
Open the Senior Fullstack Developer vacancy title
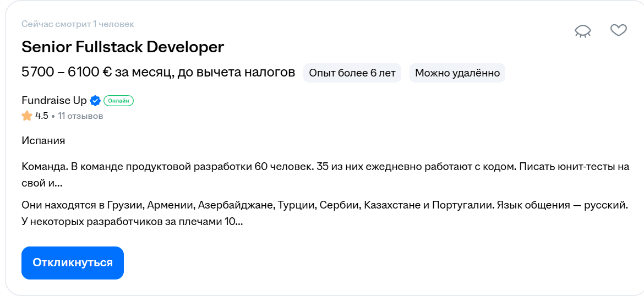pos(123,47)
